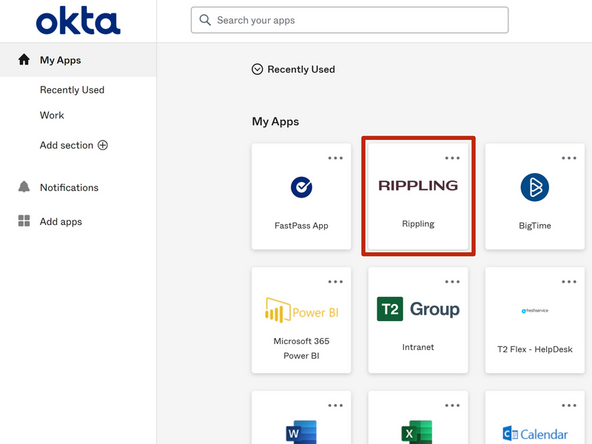Open the three-dot menu on Intranet card
Viewport: 592px width, 444px height.
pyautogui.click(x=452, y=282)
